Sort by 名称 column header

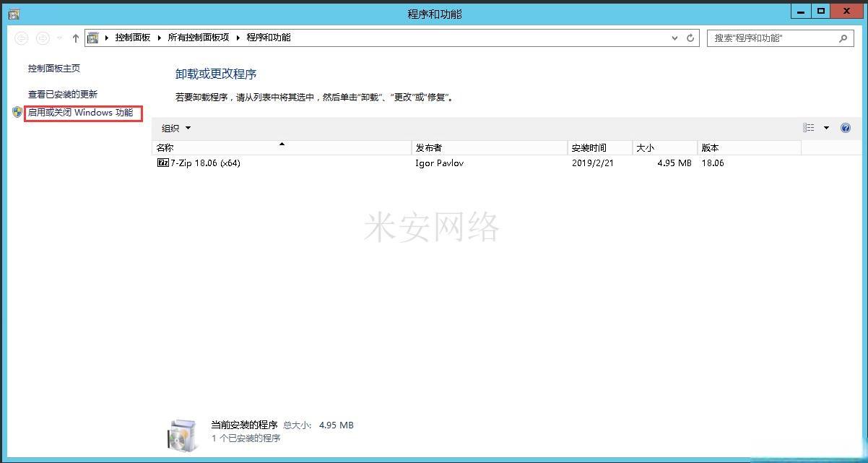coord(282,147)
